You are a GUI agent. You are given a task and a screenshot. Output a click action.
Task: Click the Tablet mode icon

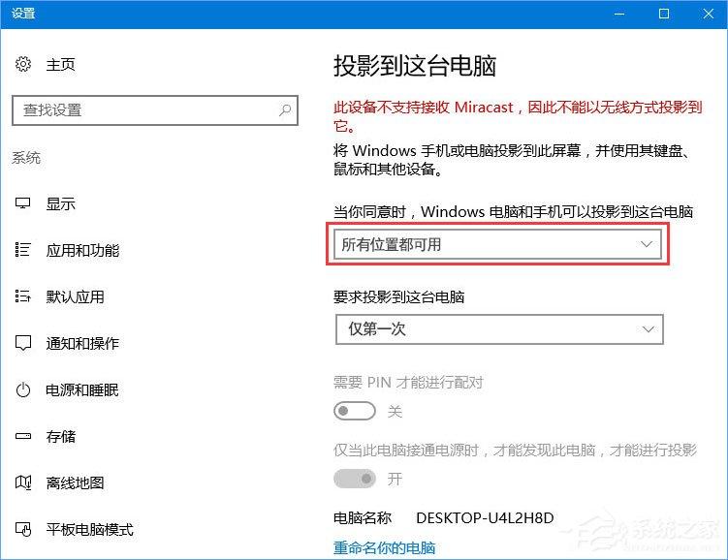pyautogui.click(x=23, y=529)
